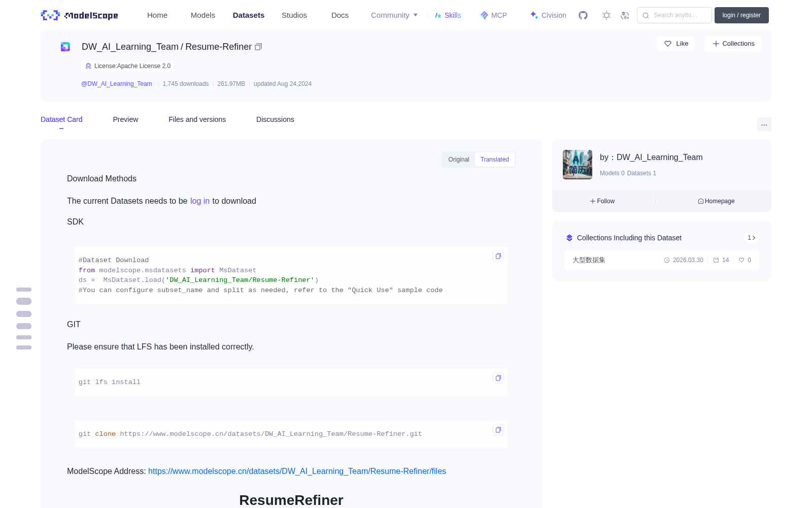The image size is (812, 508).
Task: Expand the Community dropdown menu
Action: [394, 15]
